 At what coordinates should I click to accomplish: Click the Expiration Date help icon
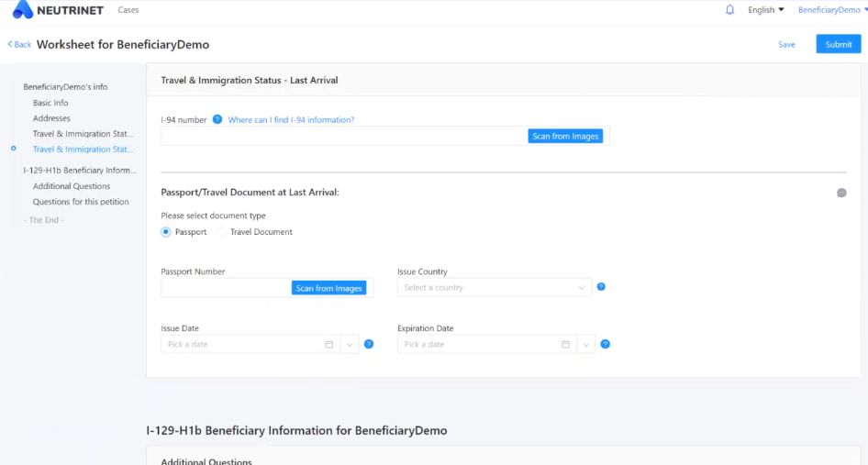click(x=605, y=344)
